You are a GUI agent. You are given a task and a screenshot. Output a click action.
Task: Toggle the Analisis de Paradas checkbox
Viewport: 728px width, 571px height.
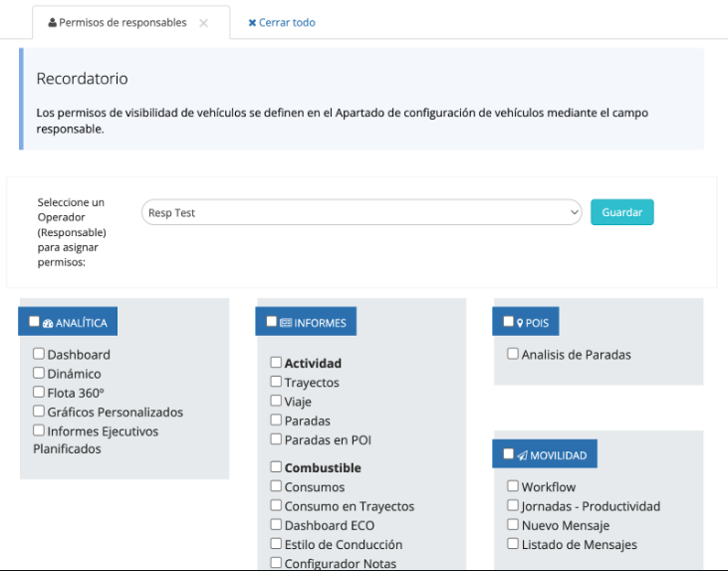click(513, 354)
